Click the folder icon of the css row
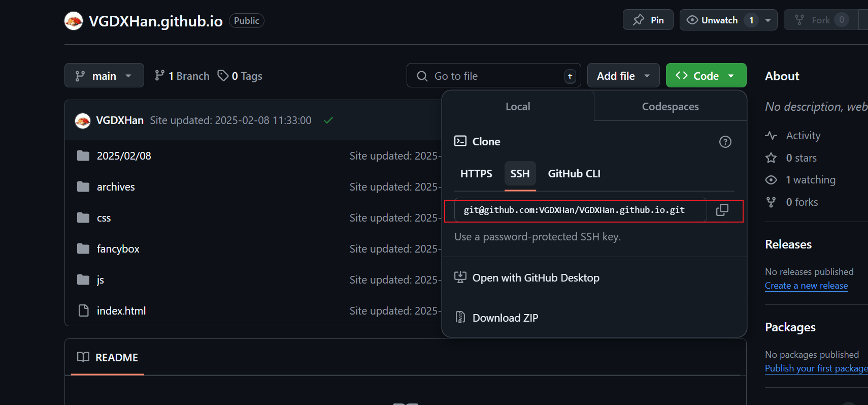Viewport: 868px width, 405px height. point(83,217)
